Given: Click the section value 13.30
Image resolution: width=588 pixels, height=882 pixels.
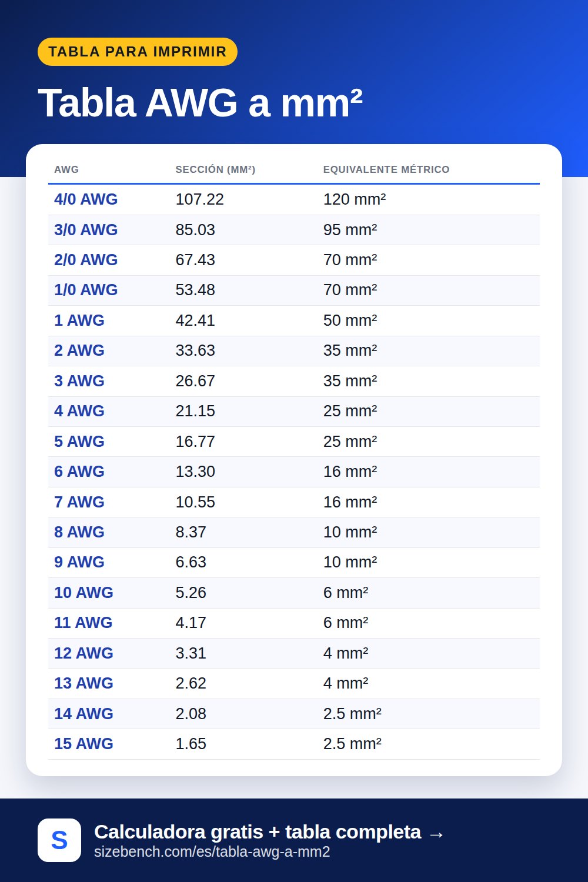Looking at the screenshot, I should [195, 472].
